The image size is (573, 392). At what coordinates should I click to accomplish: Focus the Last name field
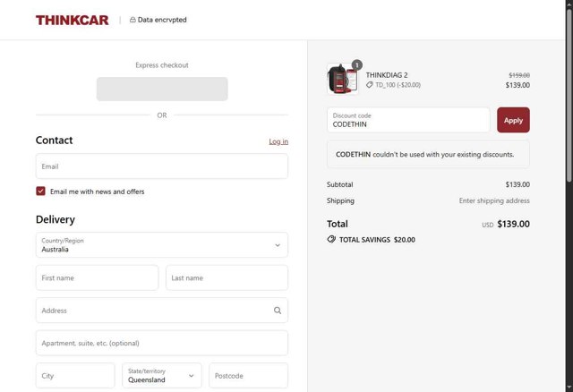tap(227, 277)
